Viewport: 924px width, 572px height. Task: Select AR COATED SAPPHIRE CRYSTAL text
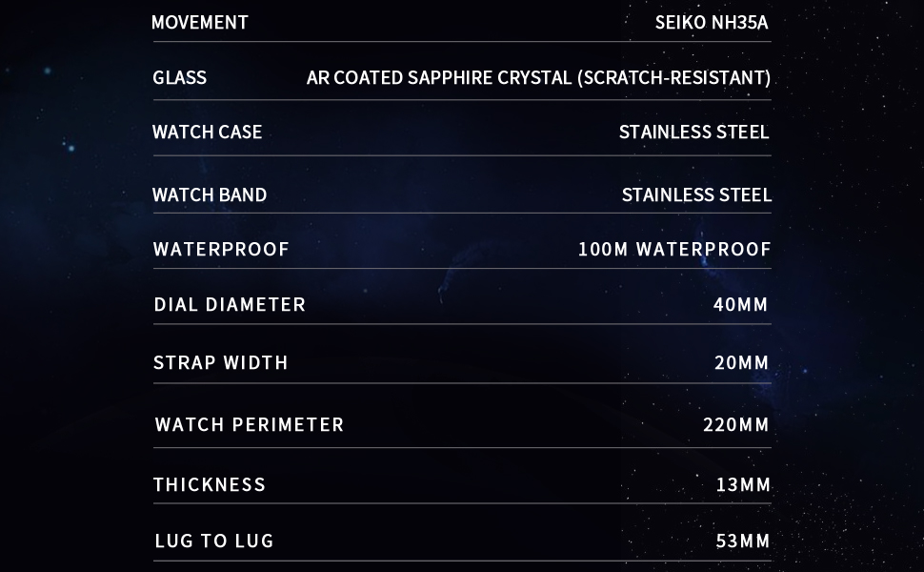tap(538, 77)
